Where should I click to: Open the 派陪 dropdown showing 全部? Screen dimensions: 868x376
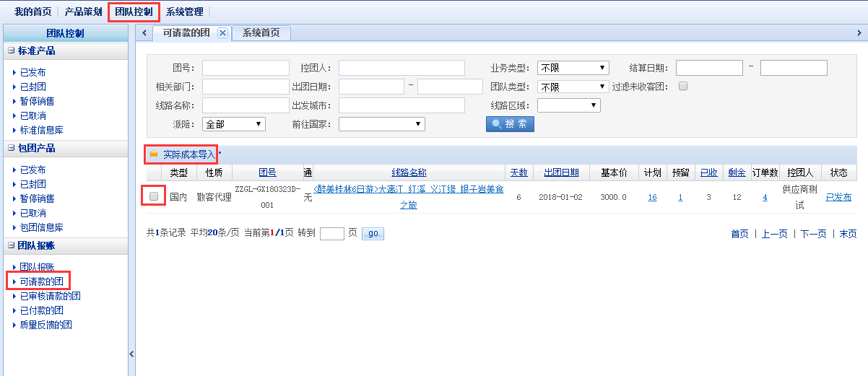[234, 124]
